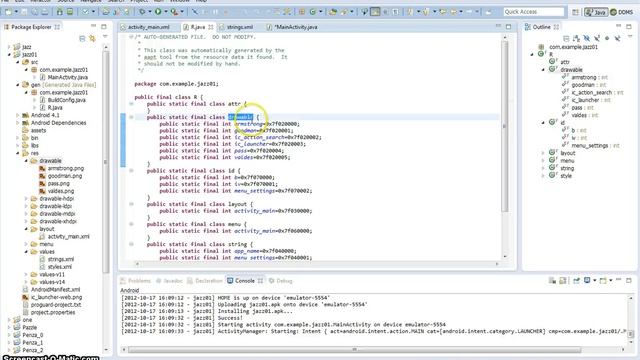Select menu_settings field in Outline
Screen dimensions: 640x360
click(590, 145)
